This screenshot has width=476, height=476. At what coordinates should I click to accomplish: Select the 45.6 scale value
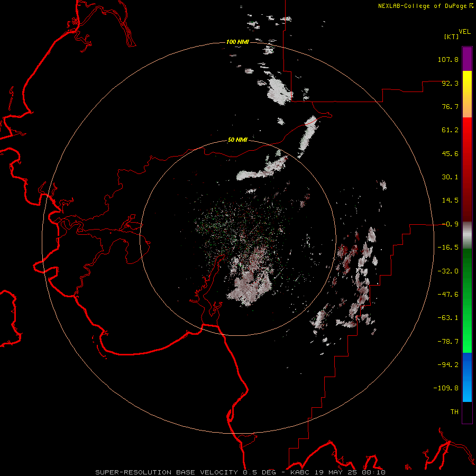(x=450, y=153)
